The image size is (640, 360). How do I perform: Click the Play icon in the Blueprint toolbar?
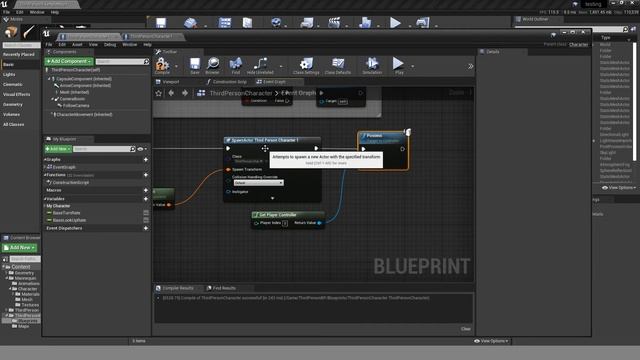click(x=398, y=64)
